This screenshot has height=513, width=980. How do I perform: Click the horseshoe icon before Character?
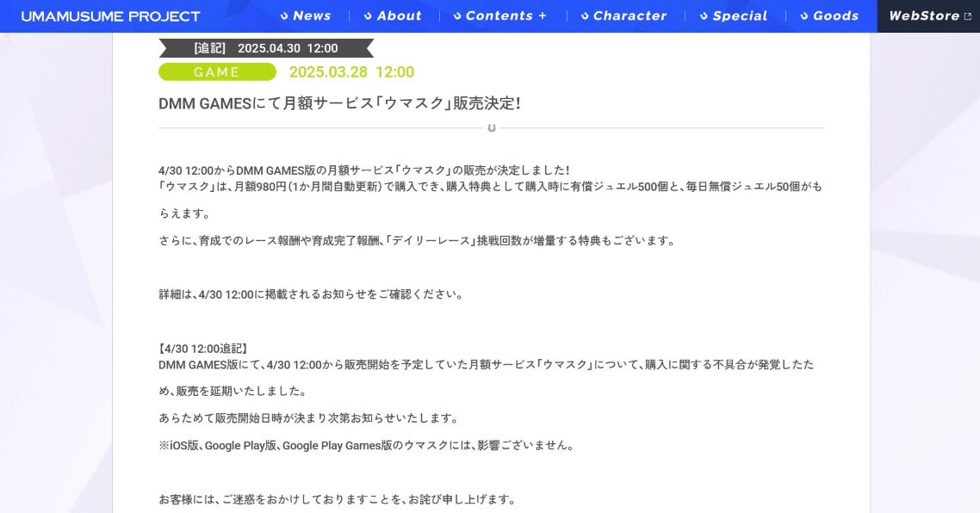click(x=585, y=16)
